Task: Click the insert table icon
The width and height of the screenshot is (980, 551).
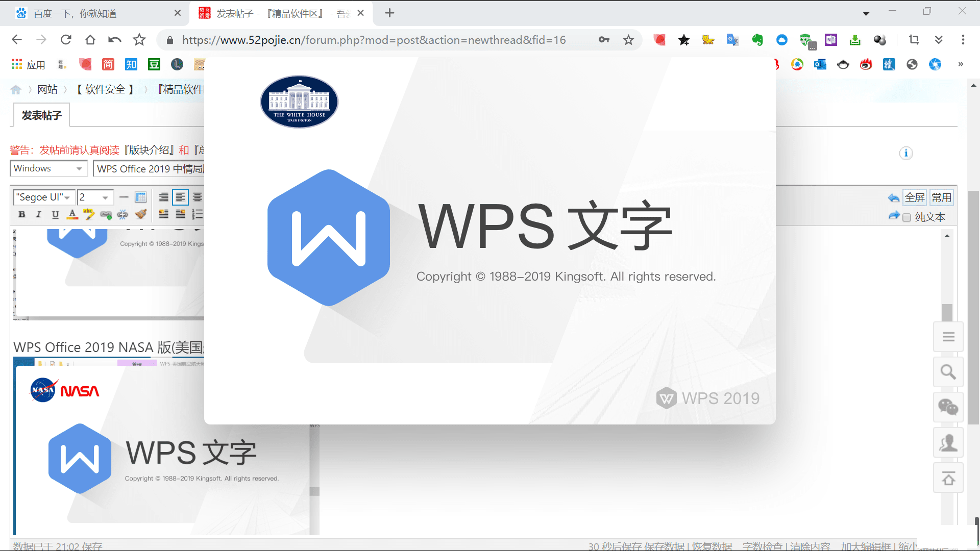Action: pos(141,197)
